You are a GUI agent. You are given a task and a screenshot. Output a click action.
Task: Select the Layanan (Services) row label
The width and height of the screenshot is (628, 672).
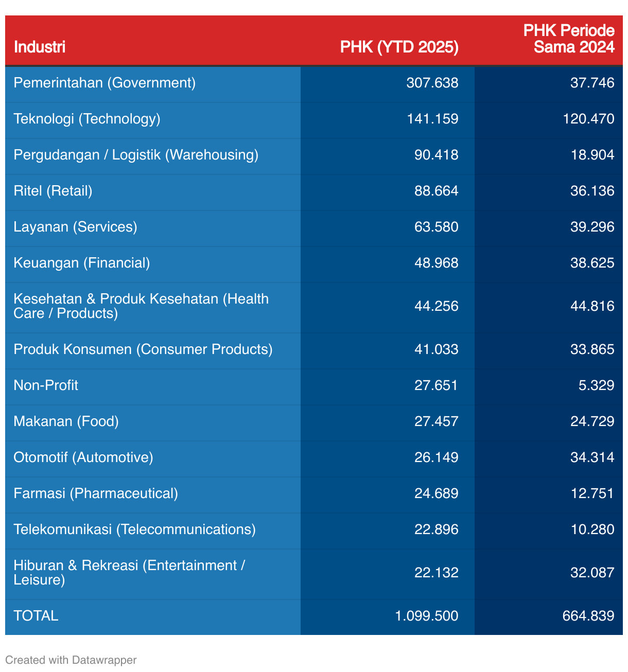pos(75,227)
